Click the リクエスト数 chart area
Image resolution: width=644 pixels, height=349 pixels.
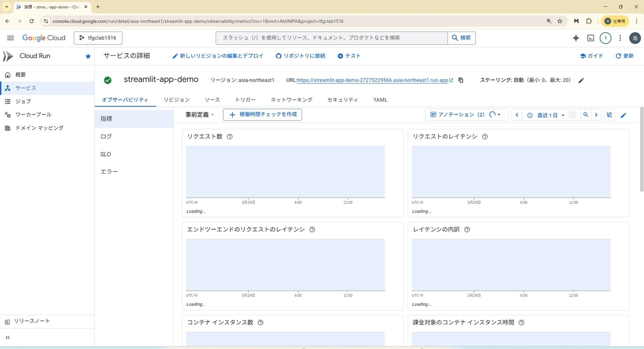point(286,172)
